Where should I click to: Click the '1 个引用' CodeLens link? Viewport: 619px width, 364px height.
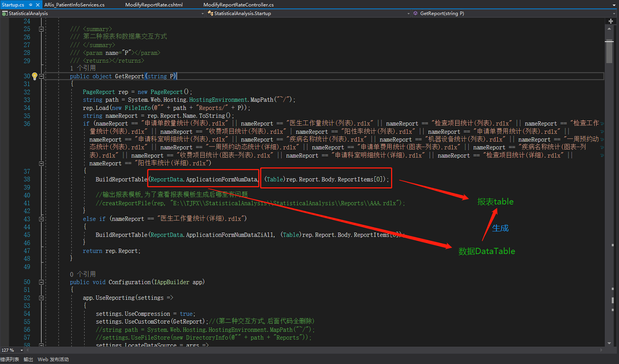pyautogui.click(x=83, y=68)
